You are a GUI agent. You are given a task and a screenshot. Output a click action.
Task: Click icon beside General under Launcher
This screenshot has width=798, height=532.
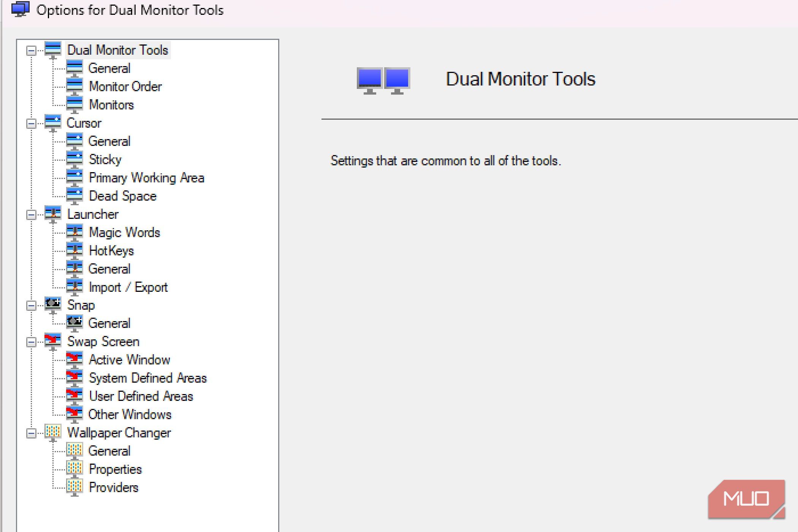pos(74,269)
